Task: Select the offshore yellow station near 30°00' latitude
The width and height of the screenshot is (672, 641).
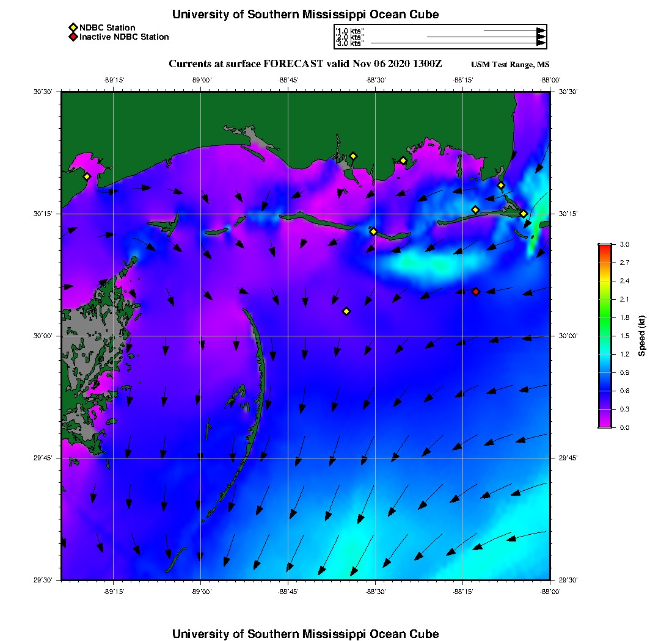Action: point(346,311)
